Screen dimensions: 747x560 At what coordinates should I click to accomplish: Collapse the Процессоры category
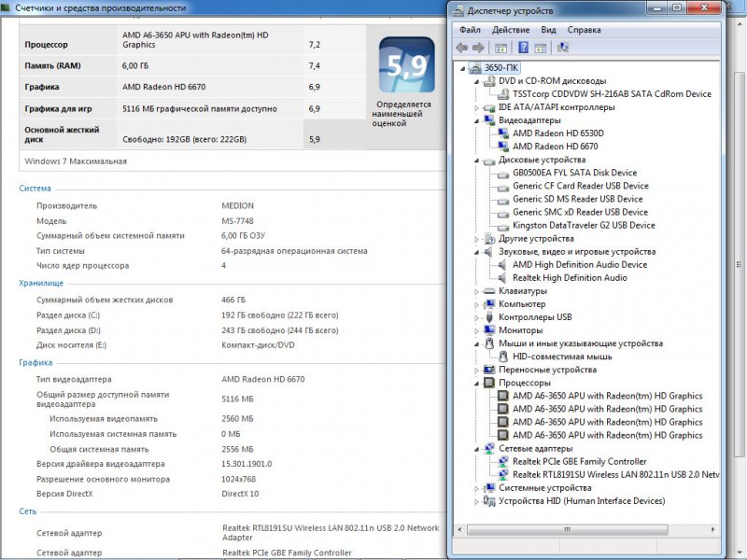pos(476,383)
